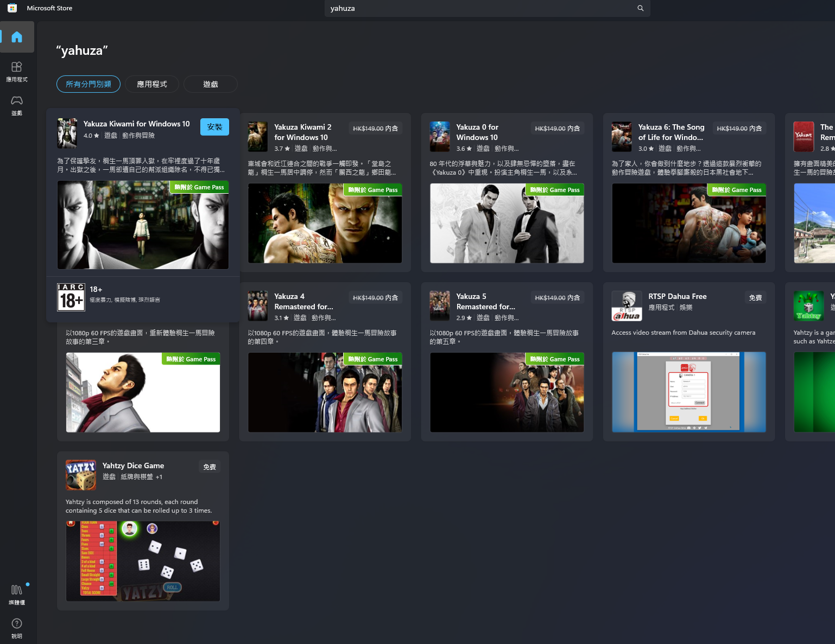Open Yakuza 0 for Windows 10 title

(477, 132)
